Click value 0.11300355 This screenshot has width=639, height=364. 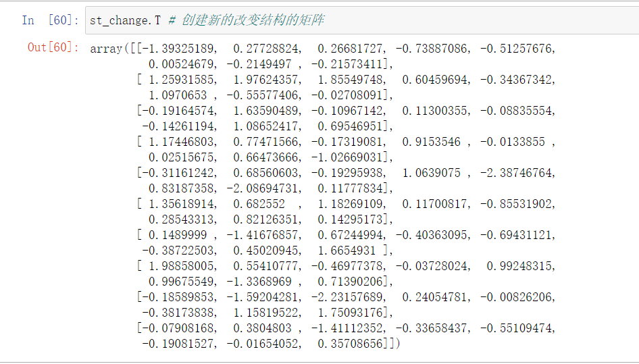435,111
